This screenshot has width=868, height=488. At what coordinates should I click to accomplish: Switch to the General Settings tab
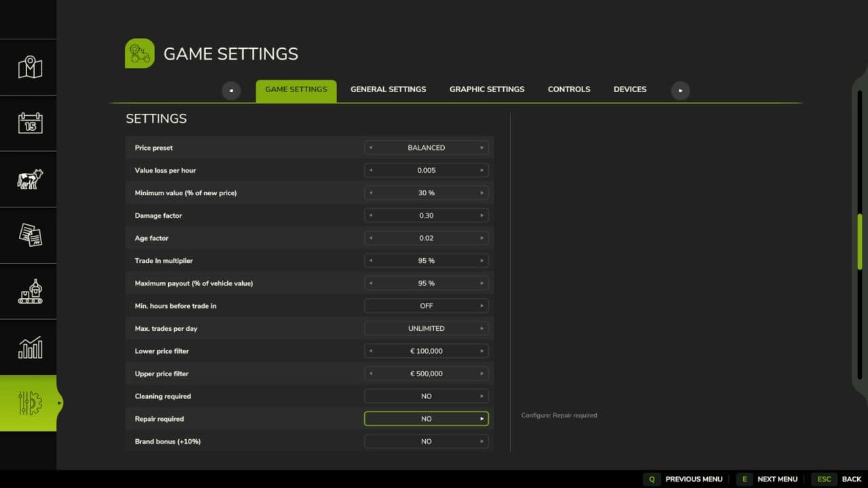click(x=388, y=89)
